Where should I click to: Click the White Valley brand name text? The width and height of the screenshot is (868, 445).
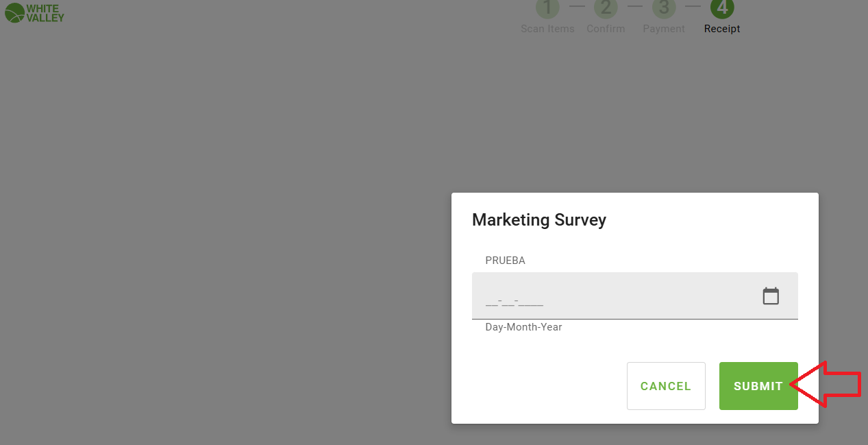pyautogui.click(x=45, y=12)
